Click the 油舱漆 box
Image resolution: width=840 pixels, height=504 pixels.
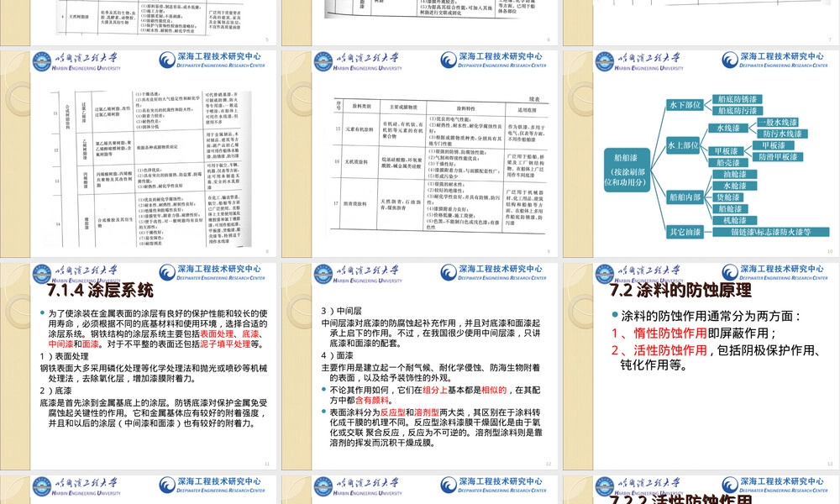pos(735,174)
